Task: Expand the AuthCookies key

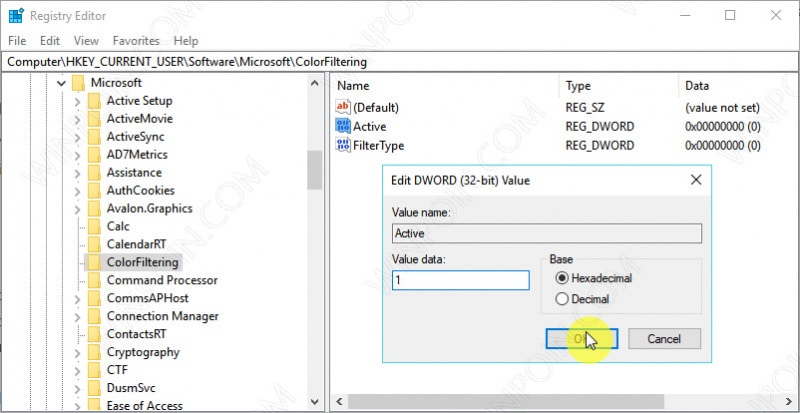Action: [x=77, y=191]
